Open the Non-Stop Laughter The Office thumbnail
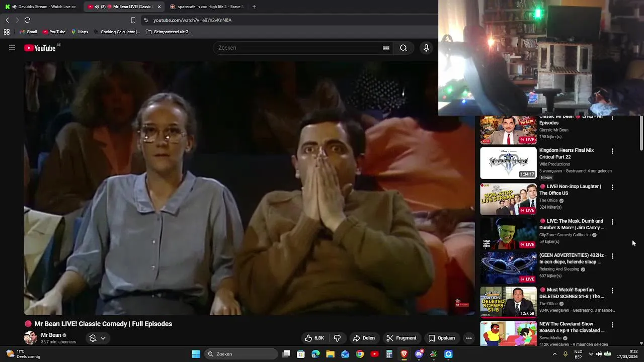 pyautogui.click(x=508, y=199)
